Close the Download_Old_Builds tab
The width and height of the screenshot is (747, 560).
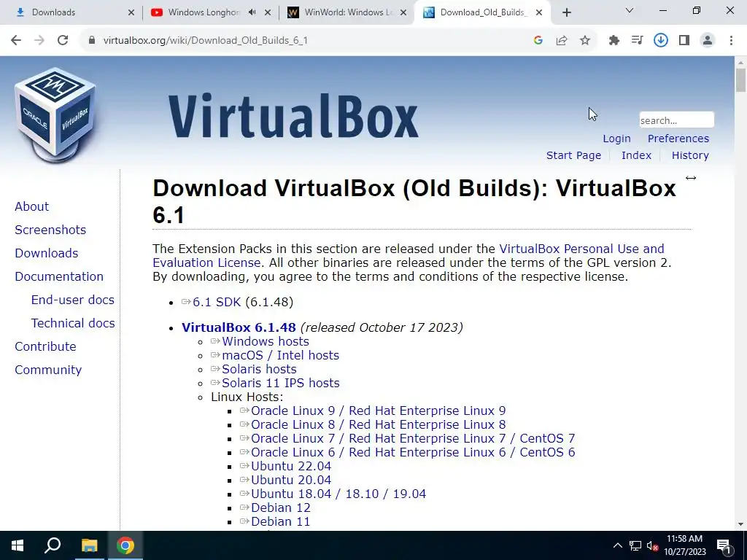point(539,12)
